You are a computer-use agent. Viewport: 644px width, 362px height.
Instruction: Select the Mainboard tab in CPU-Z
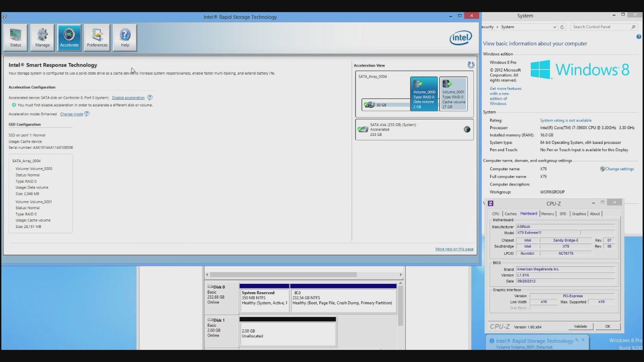[529, 214]
